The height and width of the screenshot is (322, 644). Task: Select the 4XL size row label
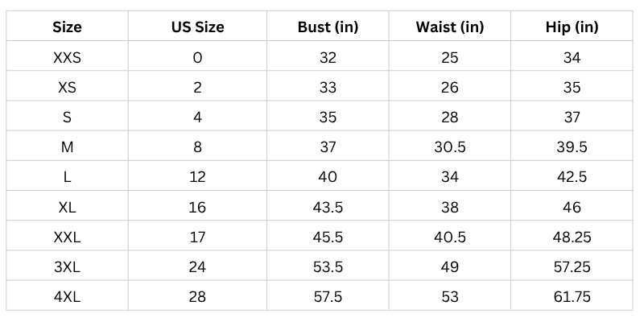click(x=68, y=297)
